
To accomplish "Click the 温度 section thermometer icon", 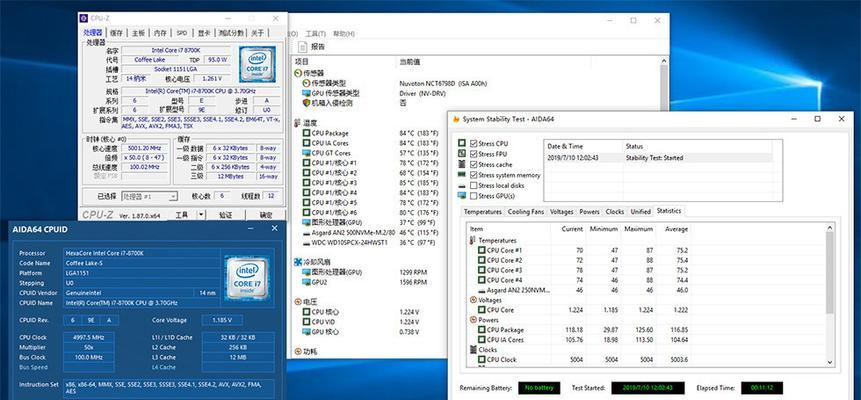I will tap(298, 123).
